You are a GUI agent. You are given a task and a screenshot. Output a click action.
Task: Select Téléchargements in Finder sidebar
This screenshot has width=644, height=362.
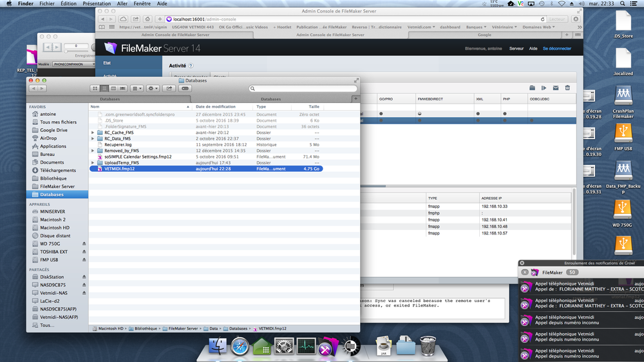click(57, 171)
